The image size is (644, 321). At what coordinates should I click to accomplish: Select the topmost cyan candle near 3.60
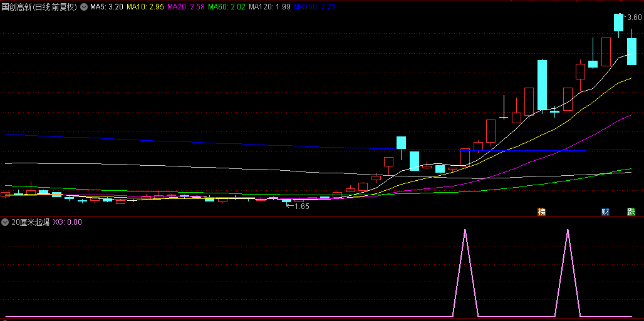[x=618, y=23]
